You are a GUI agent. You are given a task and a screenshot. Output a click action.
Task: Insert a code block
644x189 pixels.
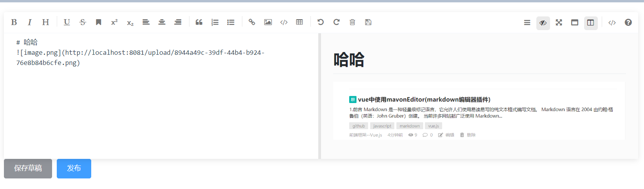tap(284, 22)
